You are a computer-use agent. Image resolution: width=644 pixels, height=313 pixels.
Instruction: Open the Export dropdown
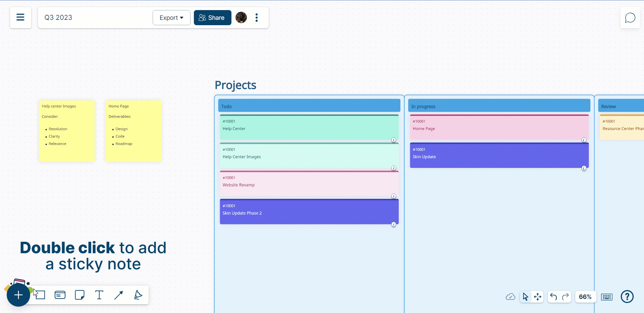point(171,18)
